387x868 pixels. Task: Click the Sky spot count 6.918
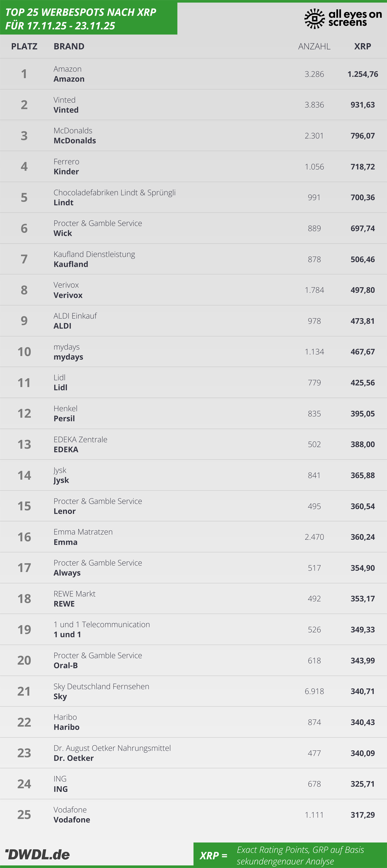(314, 691)
